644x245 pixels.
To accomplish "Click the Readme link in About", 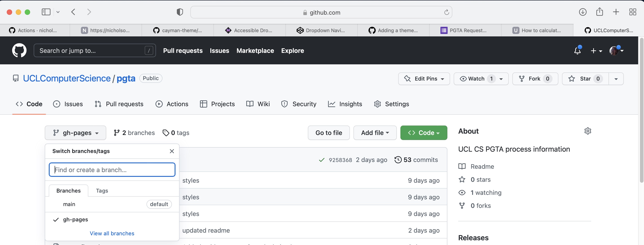I will [482, 167].
